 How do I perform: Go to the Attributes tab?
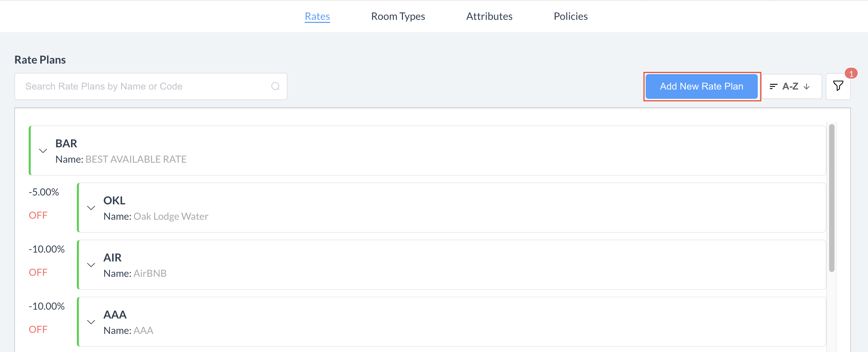[x=489, y=16]
